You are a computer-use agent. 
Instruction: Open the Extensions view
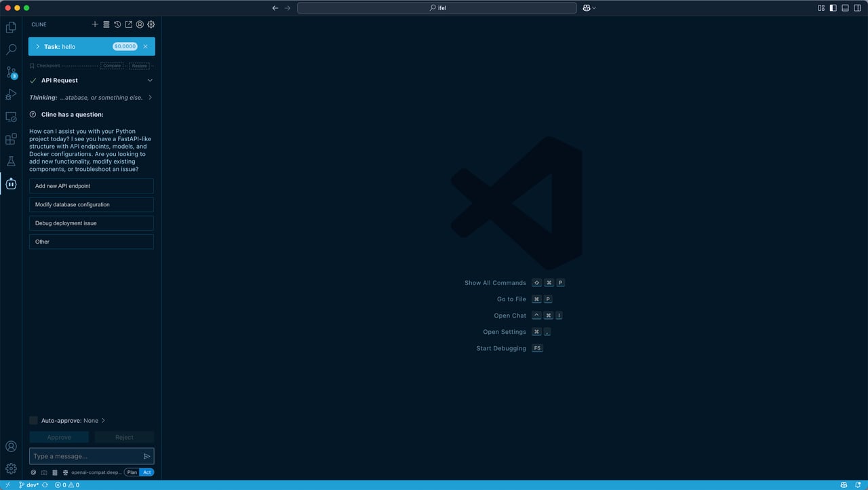pos(11,139)
